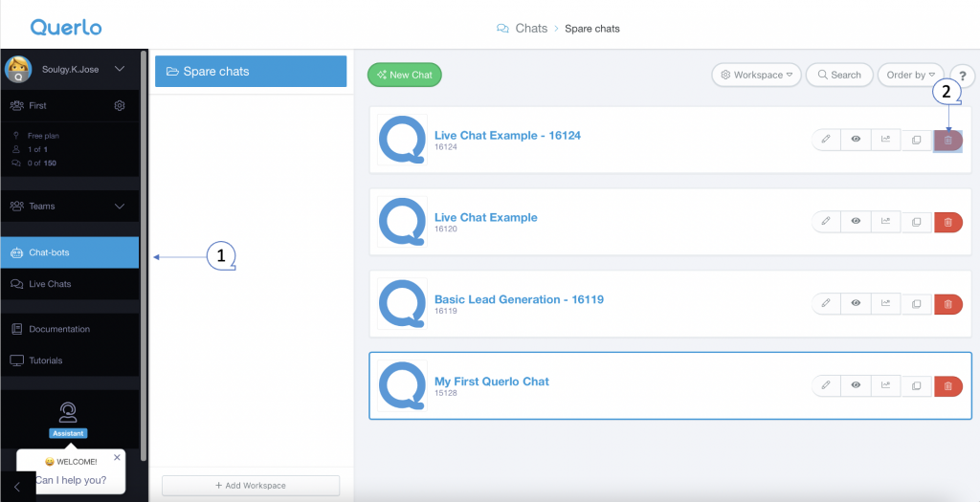This screenshot has width=980, height=502.
Task: Click the Querlo logo
Action: tap(66, 27)
